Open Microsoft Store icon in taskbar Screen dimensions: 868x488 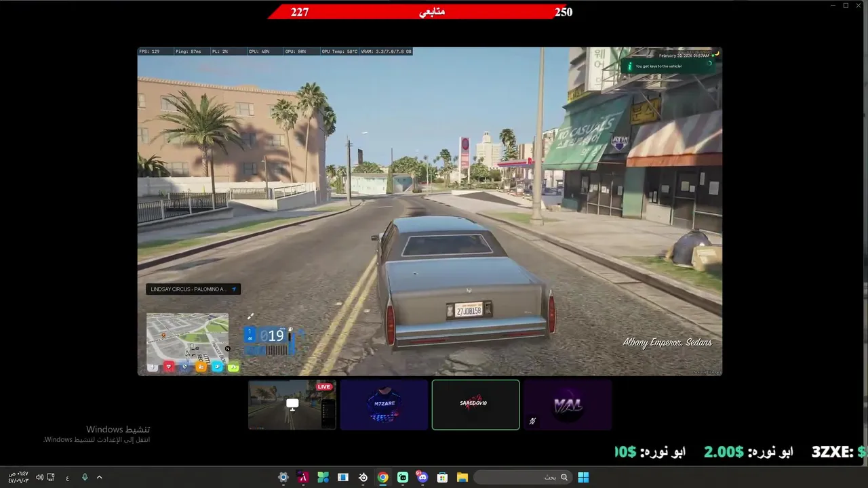click(x=442, y=477)
